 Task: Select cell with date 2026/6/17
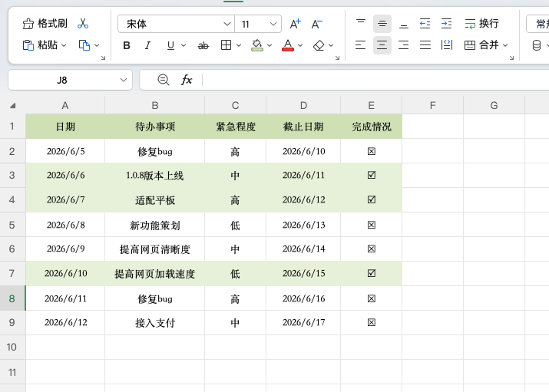click(x=303, y=322)
